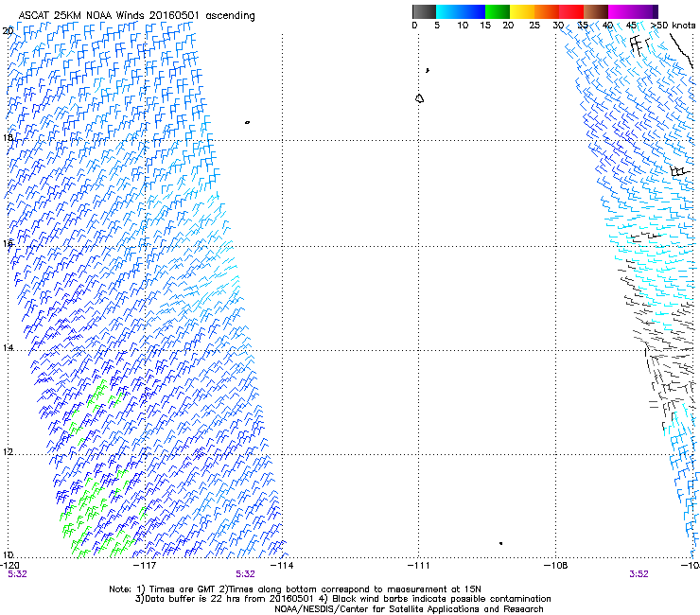Click the red 30-35 knots color segment
This screenshot has height=615, width=700.
pos(571,11)
